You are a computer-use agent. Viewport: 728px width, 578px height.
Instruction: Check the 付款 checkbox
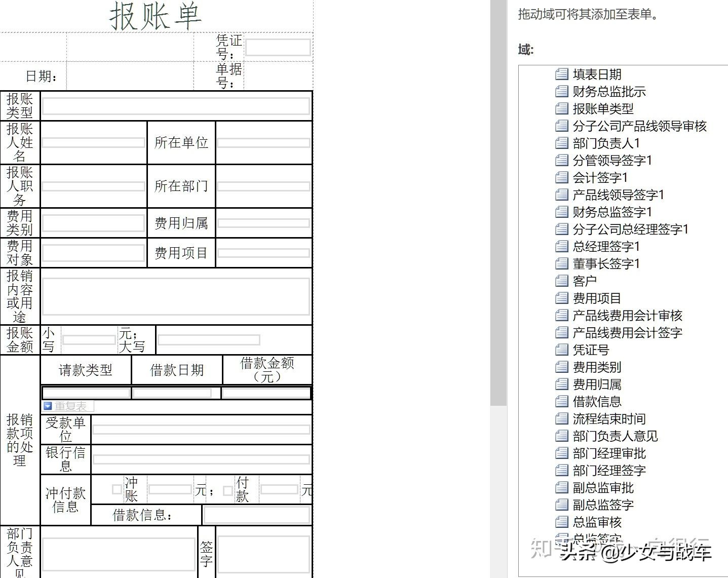227,490
